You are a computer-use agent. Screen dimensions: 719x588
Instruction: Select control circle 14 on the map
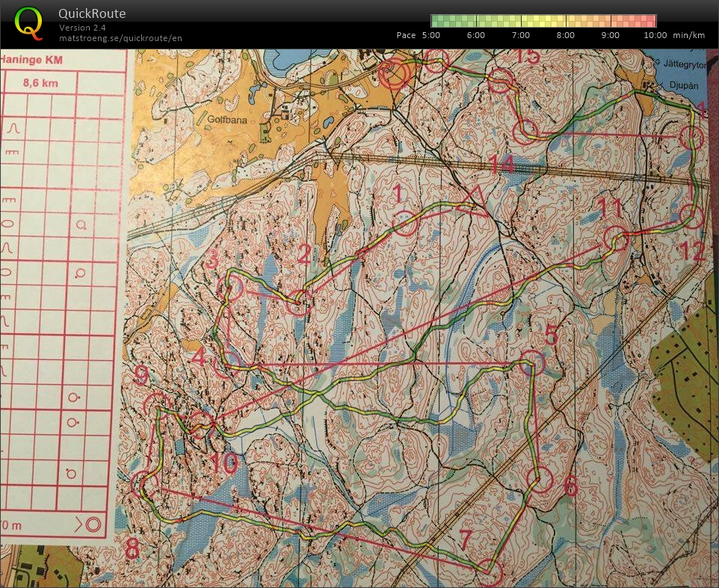(x=525, y=131)
